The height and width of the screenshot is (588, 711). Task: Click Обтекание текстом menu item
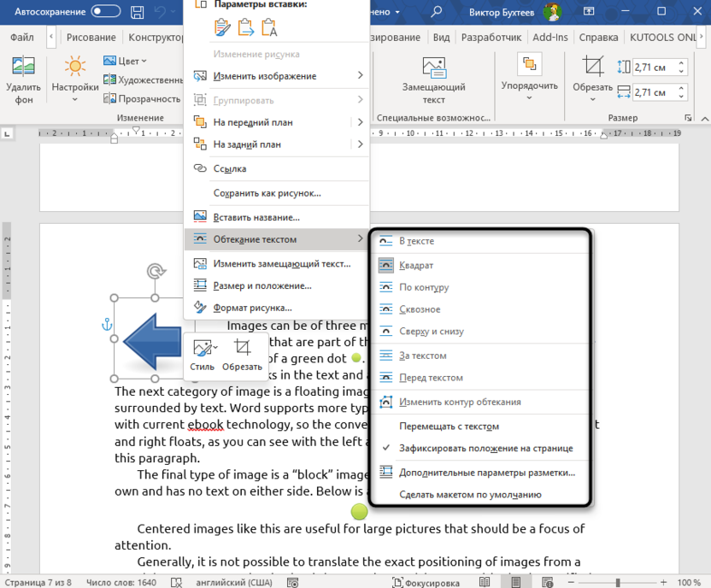click(x=277, y=239)
